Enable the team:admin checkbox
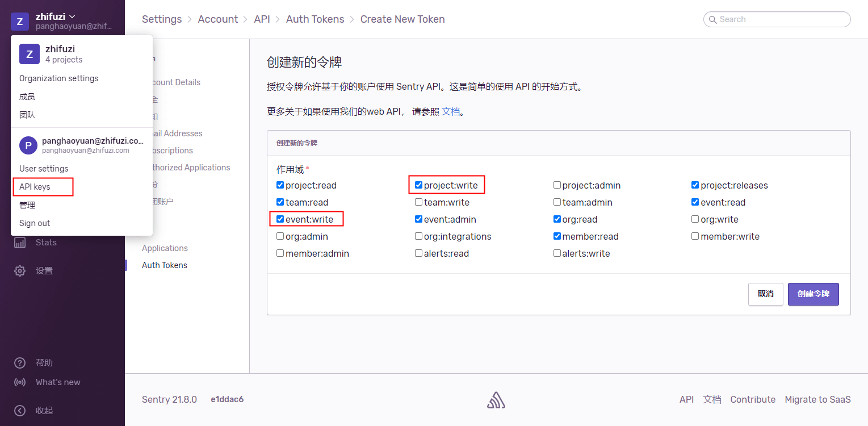This screenshot has height=426, width=868. pos(557,202)
